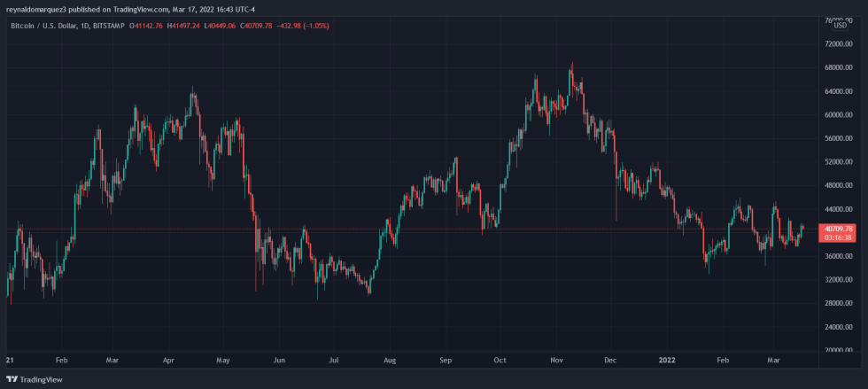868x389 pixels.
Task: Click the 2022 year label on time axis
Action: [x=667, y=360]
